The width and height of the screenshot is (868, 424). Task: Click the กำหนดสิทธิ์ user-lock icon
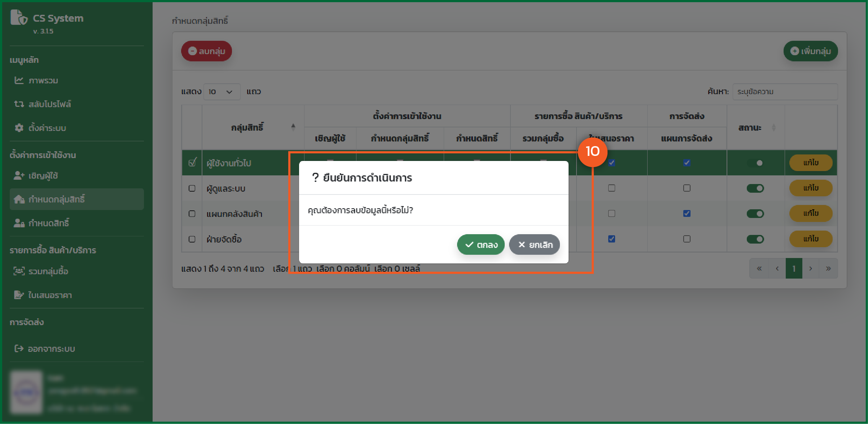[19, 223]
